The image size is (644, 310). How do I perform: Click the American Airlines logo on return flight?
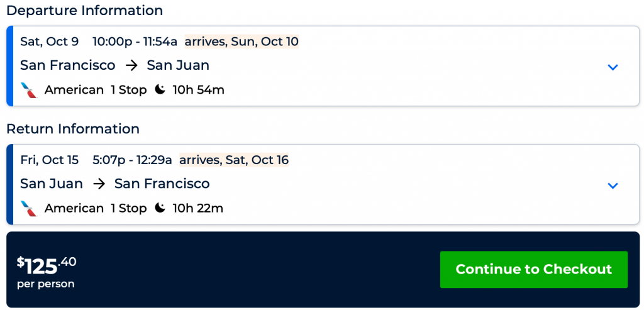[29, 208]
